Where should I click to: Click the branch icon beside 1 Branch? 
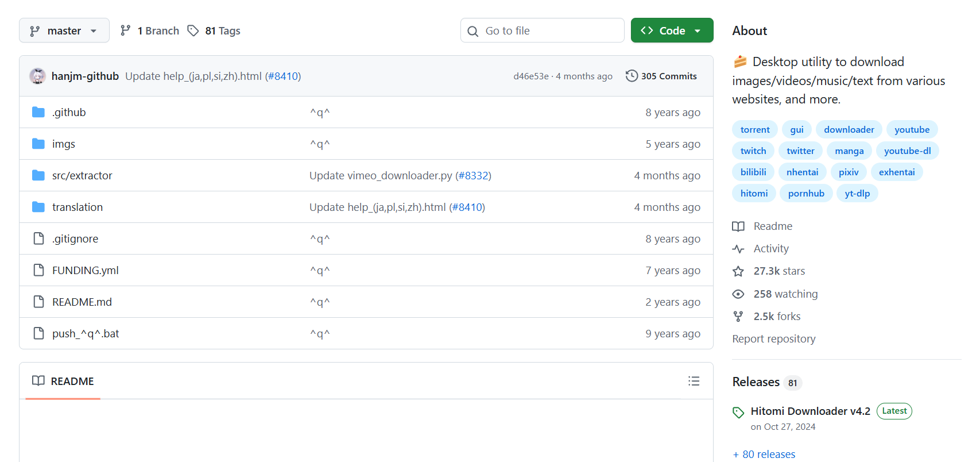coord(126,30)
